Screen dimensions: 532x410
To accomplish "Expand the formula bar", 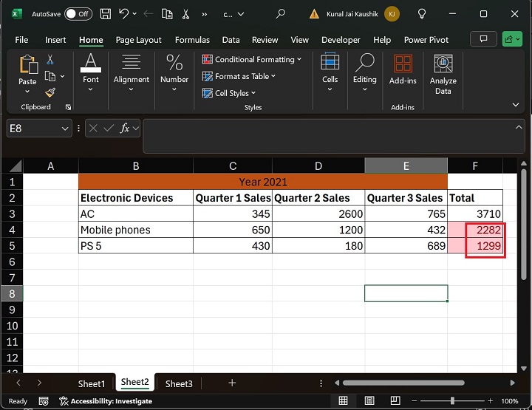I will pyautogui.click(x=519, y=128).
